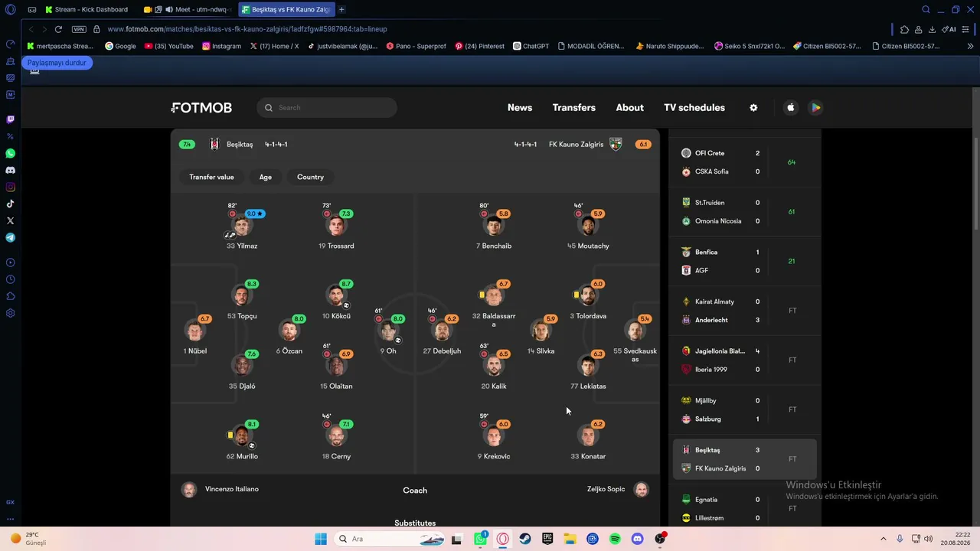The height and width of the screenshot is (551, 980).
Task: Show hidden bookmarks with double chevron
Action: click(x=970, y=46)
